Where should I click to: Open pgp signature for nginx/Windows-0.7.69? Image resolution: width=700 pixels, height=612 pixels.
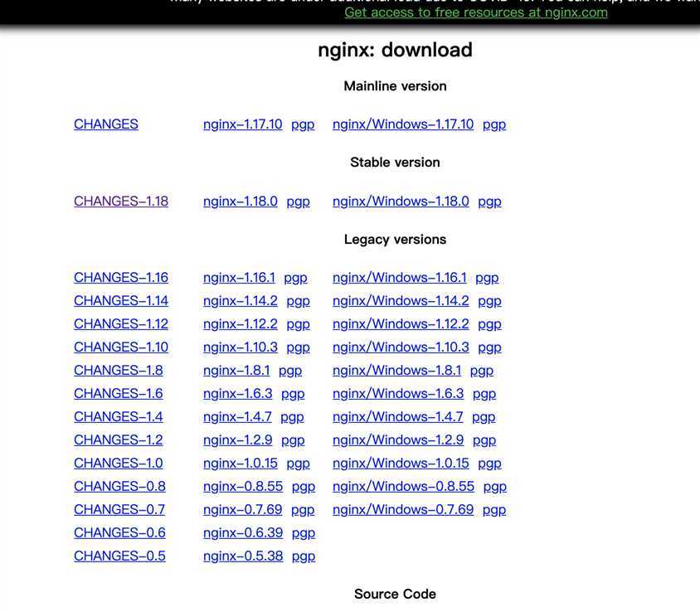494,511
